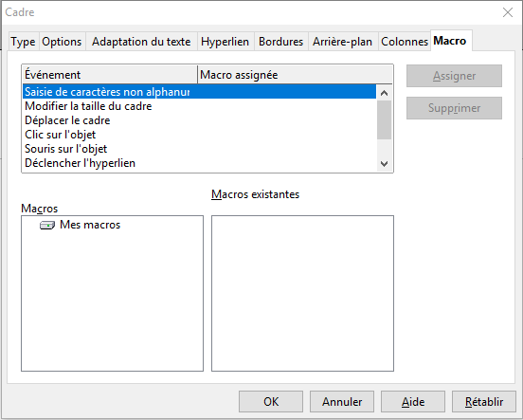Confirm the dialog with OK

(271, 402)
